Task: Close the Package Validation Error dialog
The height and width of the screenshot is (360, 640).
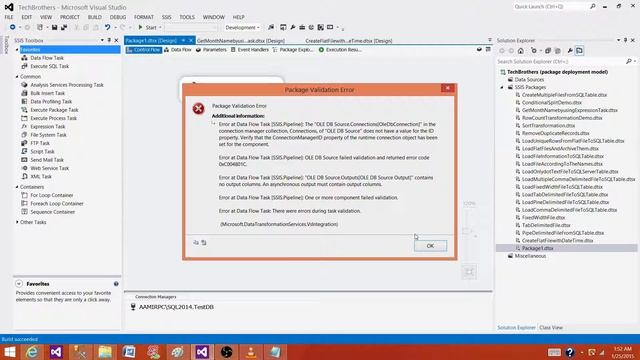Action: coord(448,88)
